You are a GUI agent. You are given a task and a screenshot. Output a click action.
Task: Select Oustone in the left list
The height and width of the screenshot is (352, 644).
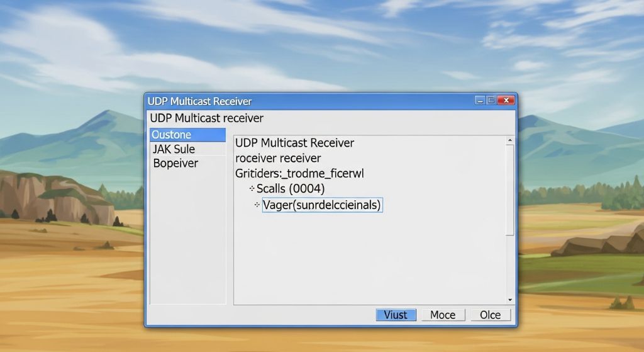(x=187, y=135)
